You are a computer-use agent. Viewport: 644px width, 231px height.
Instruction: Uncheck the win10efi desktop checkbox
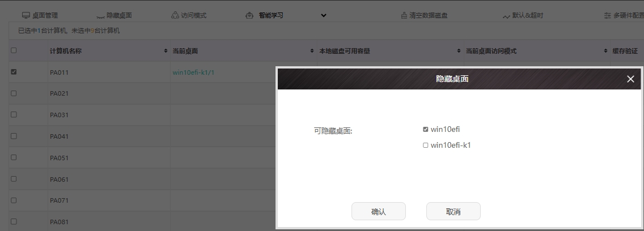(426, 129)
